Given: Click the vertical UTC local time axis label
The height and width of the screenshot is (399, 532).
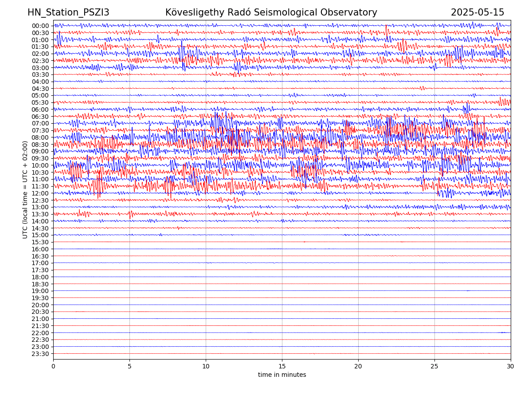Looking at the screenshot, I should coord(25,189).
